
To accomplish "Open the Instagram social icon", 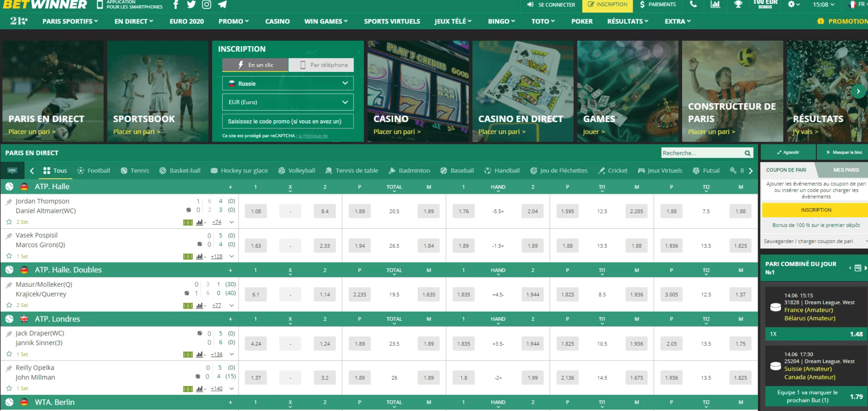I will [x=207, y=5].
